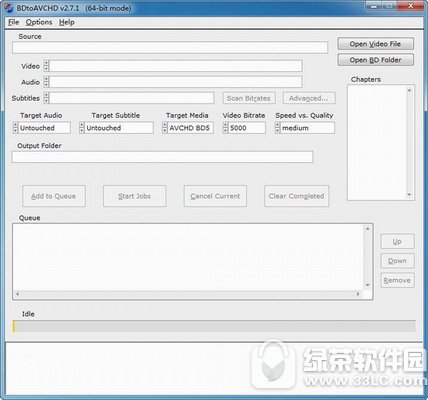Click the BDtoAVCHD title bar icon
The image size is (428, 400).
9,8
